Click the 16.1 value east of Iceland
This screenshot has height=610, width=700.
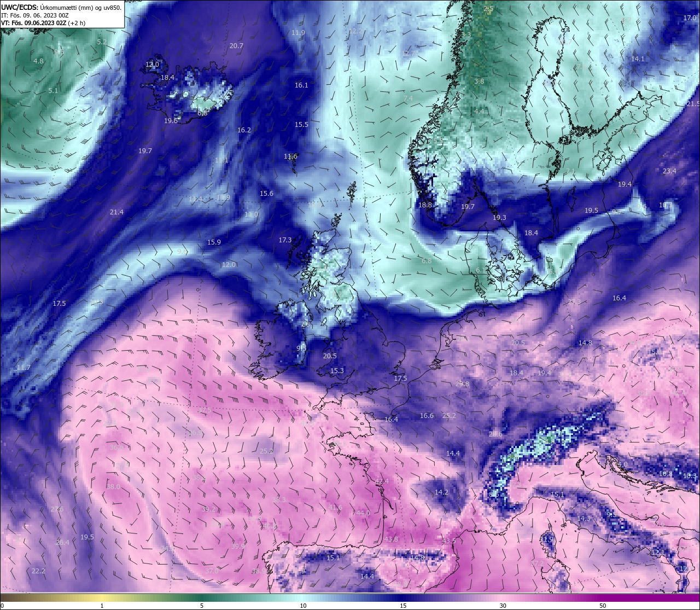pos(301,85)
